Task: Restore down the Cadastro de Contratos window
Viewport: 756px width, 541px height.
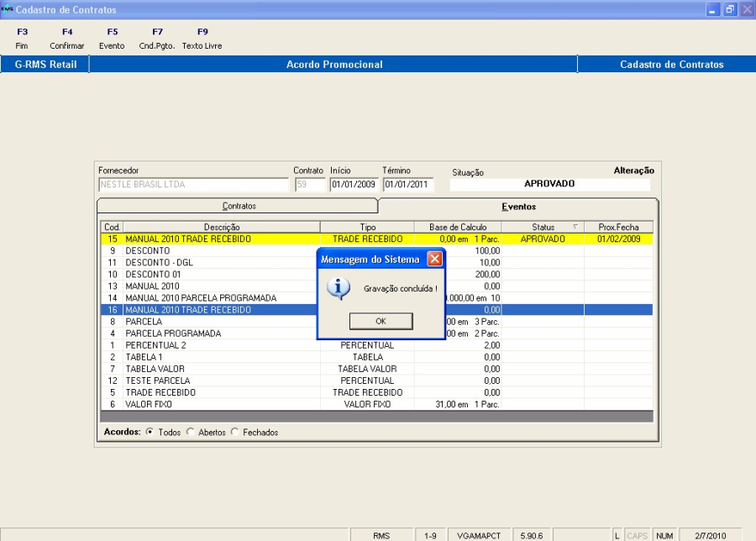Action: coord(730,9)
